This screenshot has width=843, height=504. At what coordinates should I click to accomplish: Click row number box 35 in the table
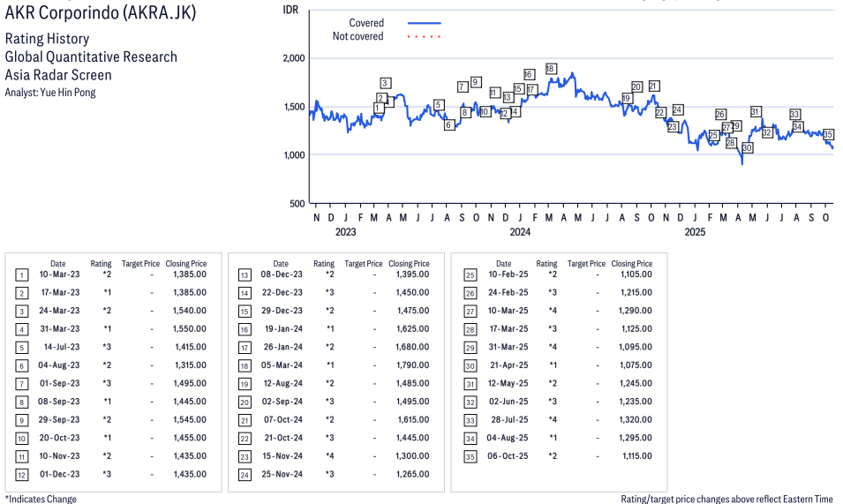click(468, 456)
